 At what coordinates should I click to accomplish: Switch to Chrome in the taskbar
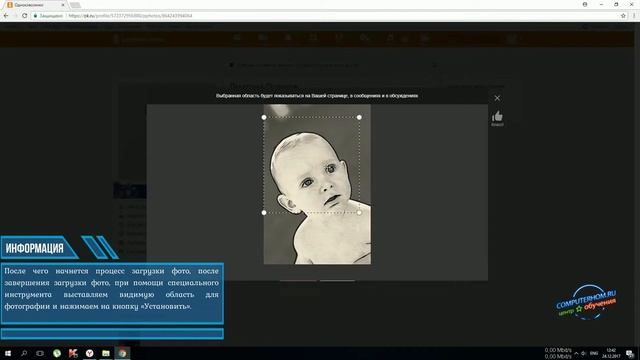point(122,353)
